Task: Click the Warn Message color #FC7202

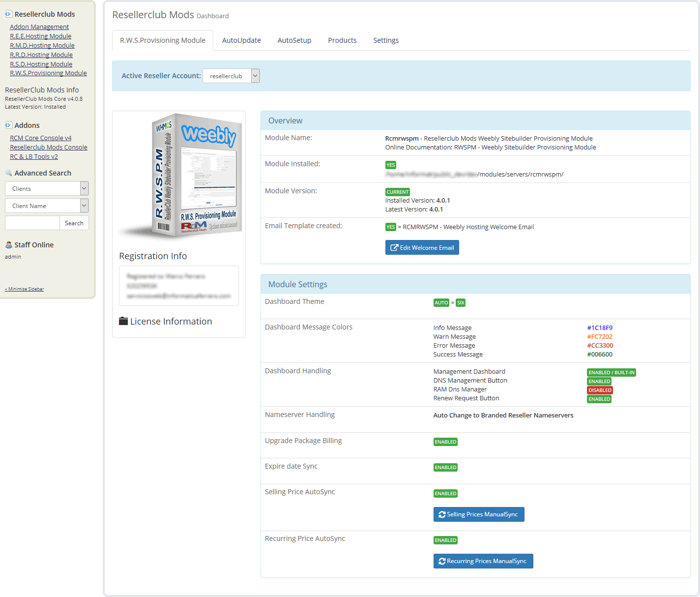Action: (600, 337)
